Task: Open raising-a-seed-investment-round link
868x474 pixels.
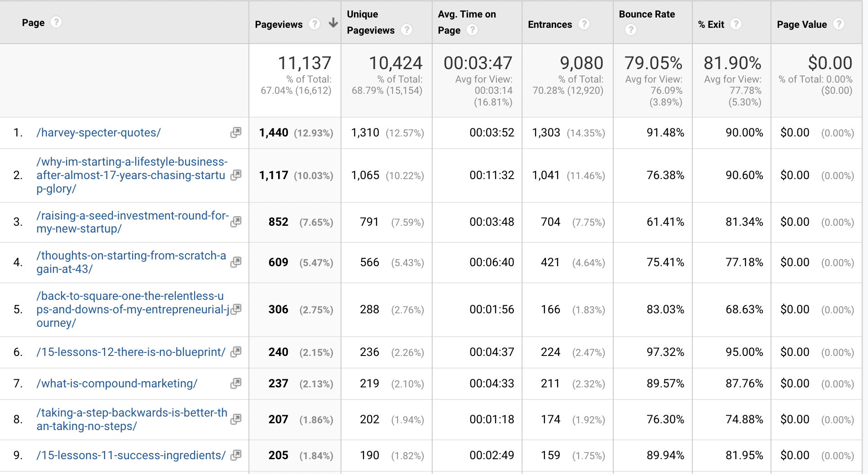Action: pyautogui.click(x=133, y=222)
